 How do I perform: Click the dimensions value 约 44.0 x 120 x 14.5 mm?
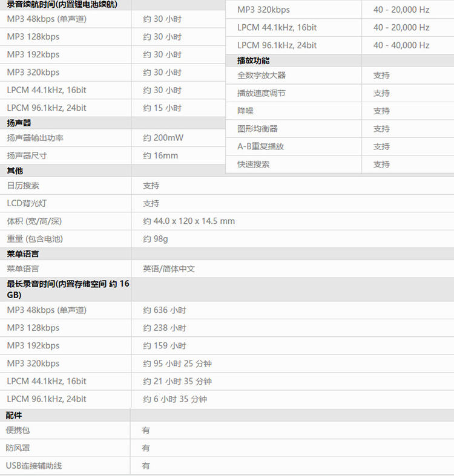pos(189,221)
